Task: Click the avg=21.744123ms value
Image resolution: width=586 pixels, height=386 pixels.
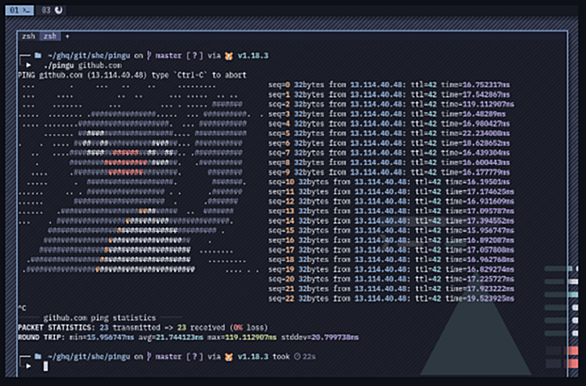Action: tap(171, 337)
